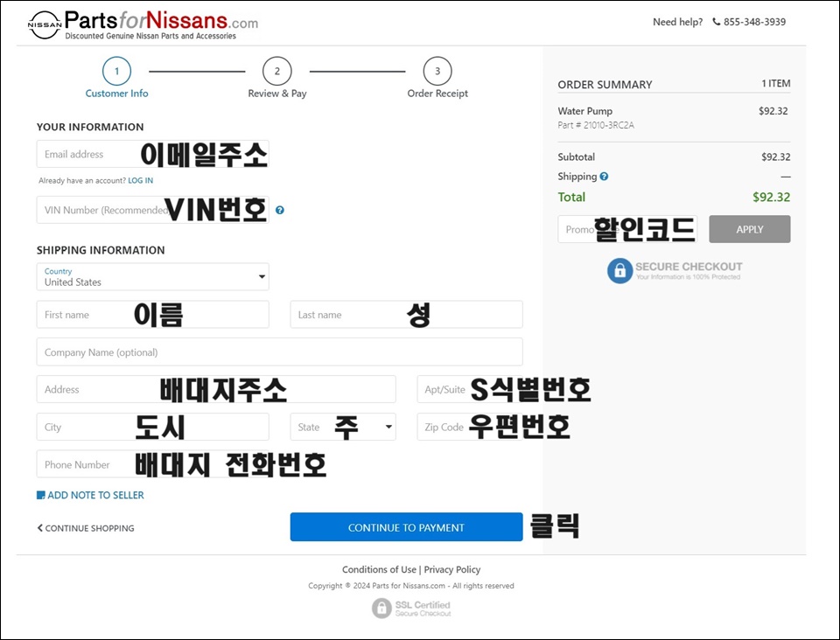Open the Conditions of Use link
Screen dimensions: 840x640
click(x=379, y=569)
